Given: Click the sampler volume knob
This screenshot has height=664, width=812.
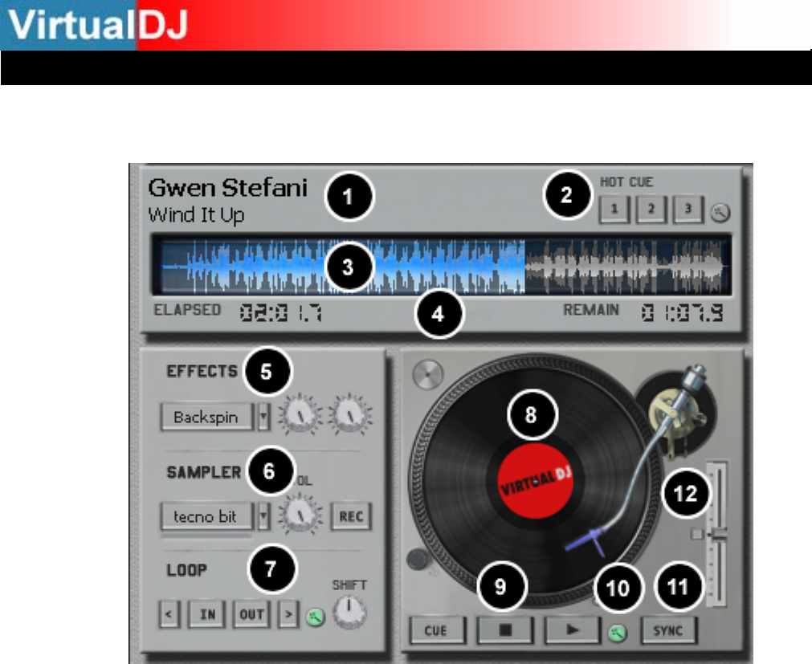Looking at the screenshot, I should click(x=300, y=513).
